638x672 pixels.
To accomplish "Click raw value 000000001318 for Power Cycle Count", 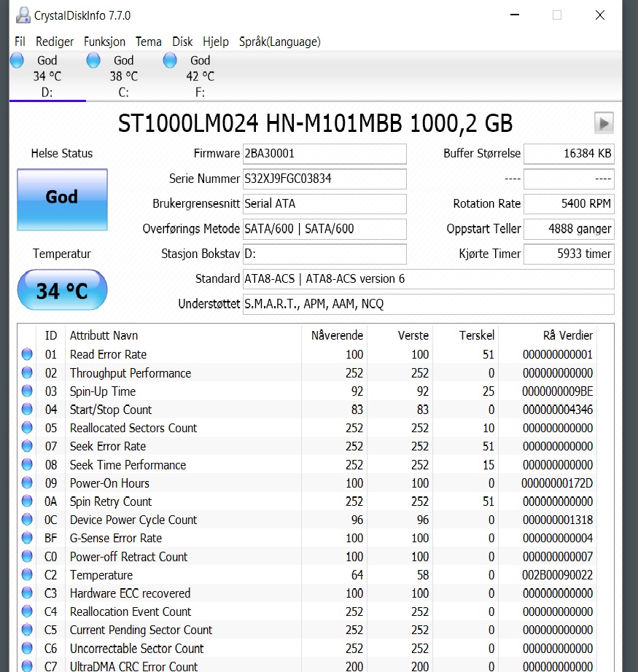I will click(x=557, y=520).
